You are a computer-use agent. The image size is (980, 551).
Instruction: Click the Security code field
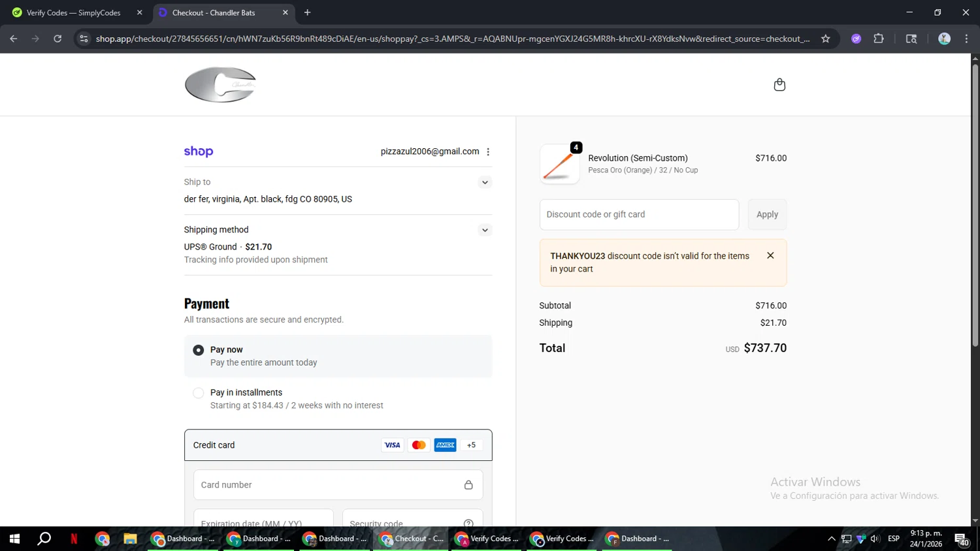(x=412, y=518)
